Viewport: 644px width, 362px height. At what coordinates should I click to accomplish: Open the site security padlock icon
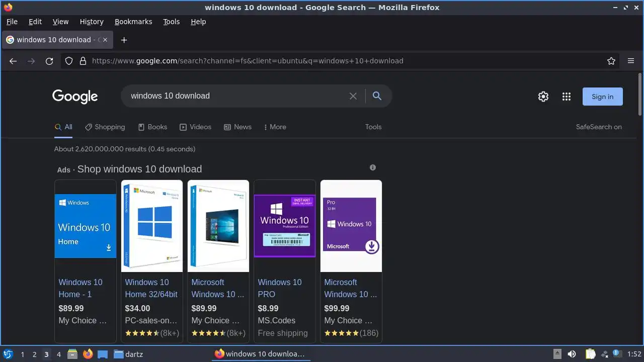[83, 61]
